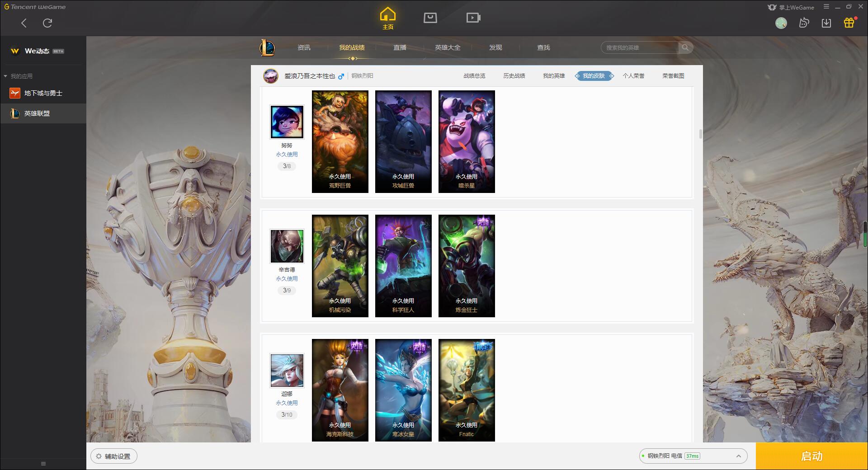Click player name 爱浪乃吾之本性也

(310, 76)
